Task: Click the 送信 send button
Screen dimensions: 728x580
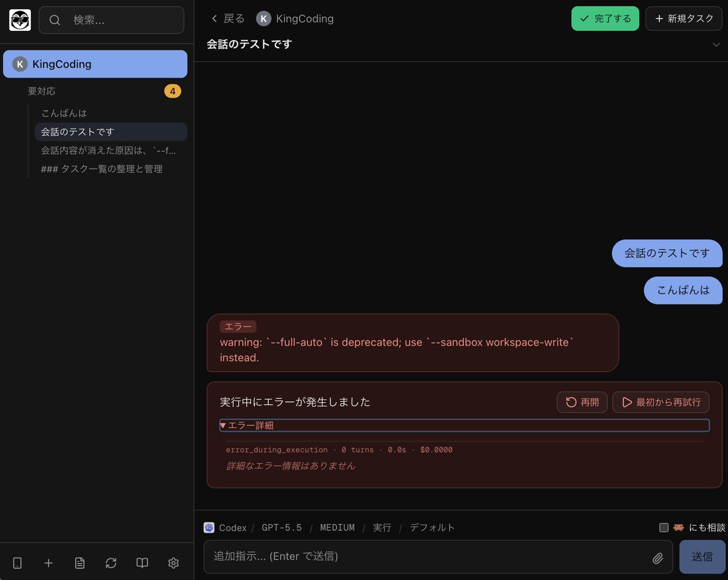Action: coord(702,556)
